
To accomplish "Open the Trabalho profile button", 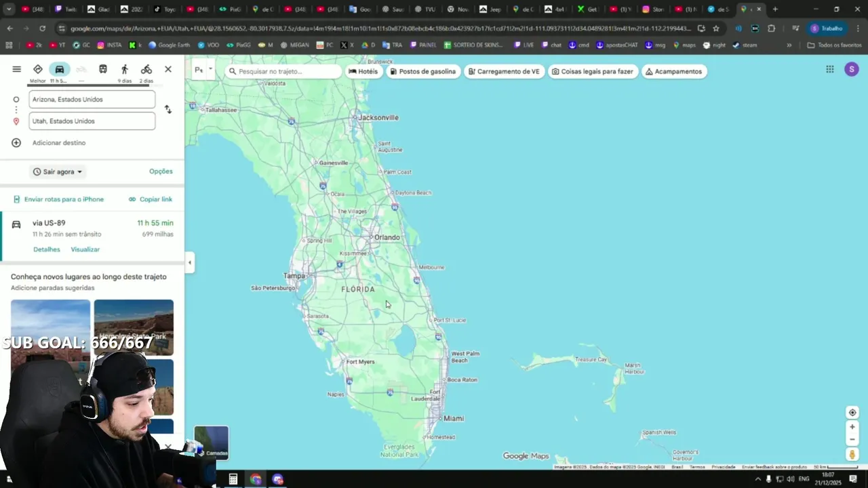I will pyautogui.click(x=827, y=28).
